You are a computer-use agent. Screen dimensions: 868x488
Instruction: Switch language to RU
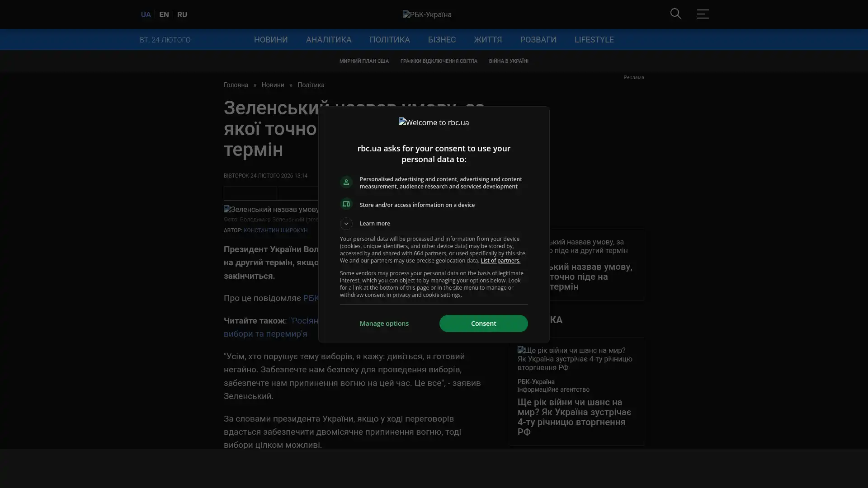coord(182,15)
